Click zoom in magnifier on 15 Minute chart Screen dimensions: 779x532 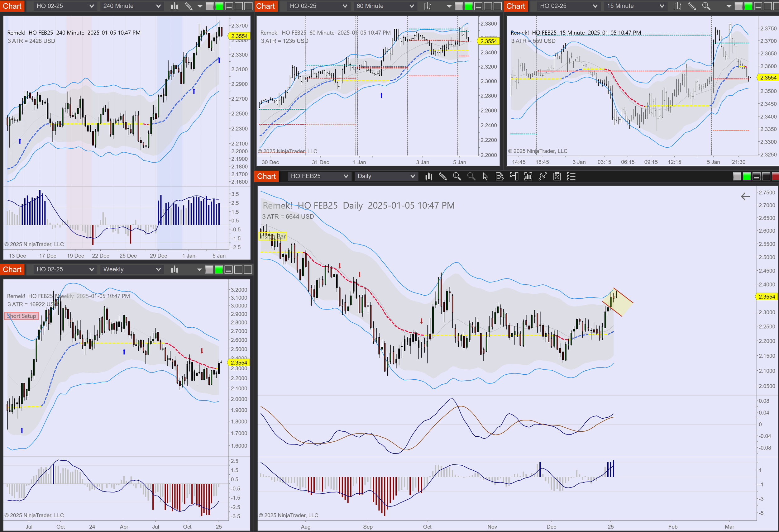pos(706,6)
